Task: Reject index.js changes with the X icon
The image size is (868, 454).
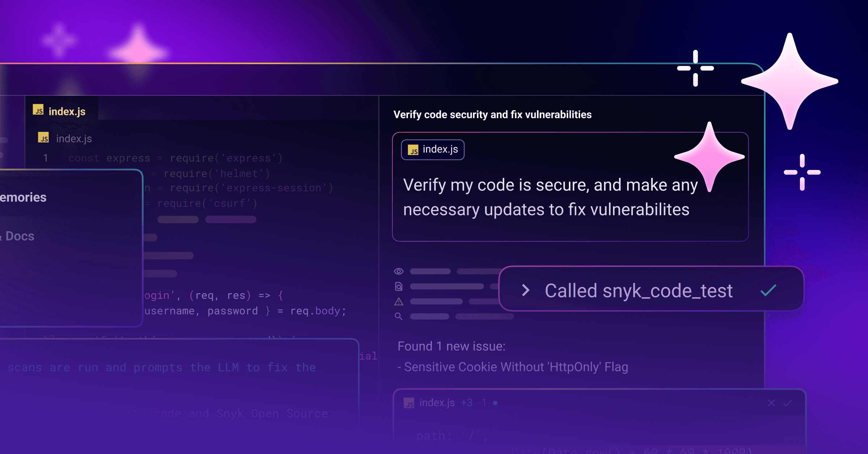Action: [771, 403]
